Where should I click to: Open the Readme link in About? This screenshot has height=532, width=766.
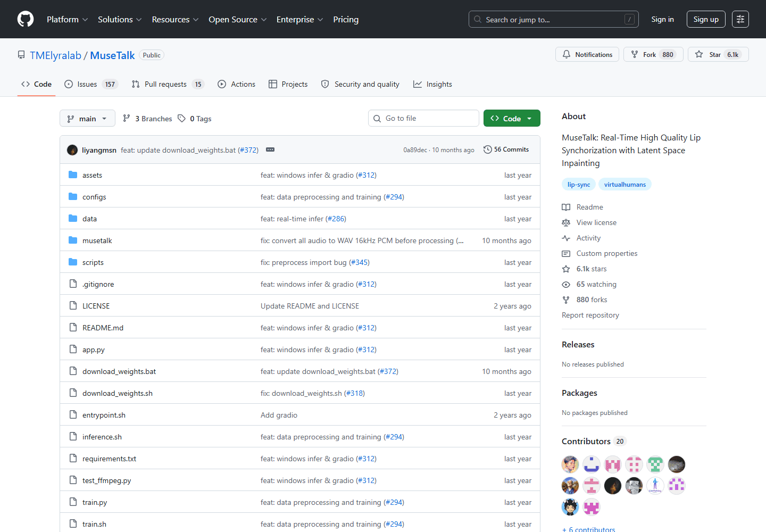(x=582, y=207)
